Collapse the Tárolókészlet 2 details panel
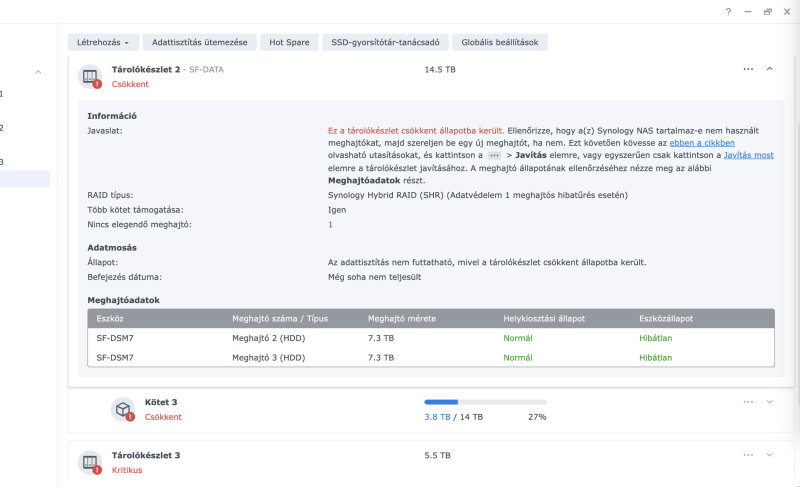Viewport: 800px width, 487px height. click(769, 69)
